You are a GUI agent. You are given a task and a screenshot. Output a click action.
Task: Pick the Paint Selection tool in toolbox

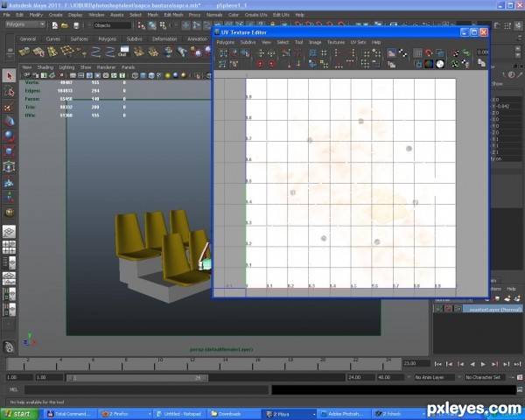(x=9, y=107)
